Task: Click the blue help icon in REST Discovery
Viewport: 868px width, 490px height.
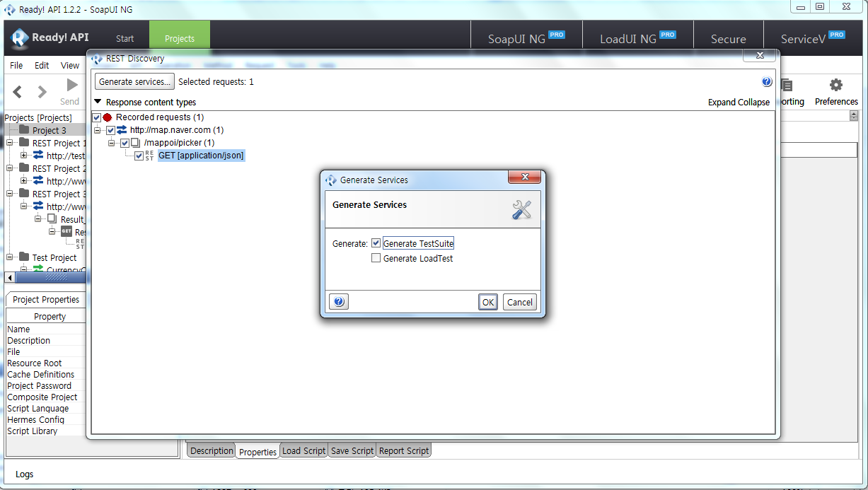Action: click(767, 82)
